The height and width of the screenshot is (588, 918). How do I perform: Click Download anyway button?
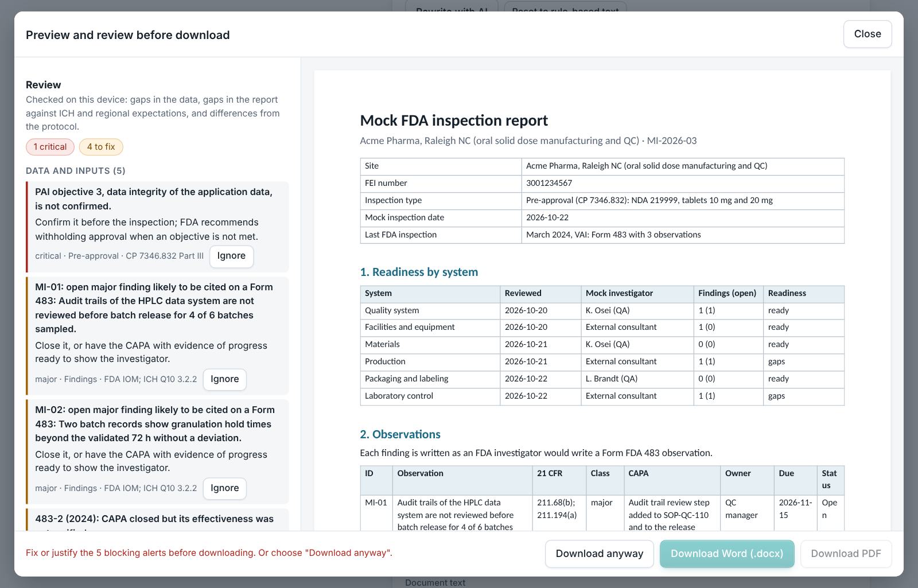coord(599,554)
